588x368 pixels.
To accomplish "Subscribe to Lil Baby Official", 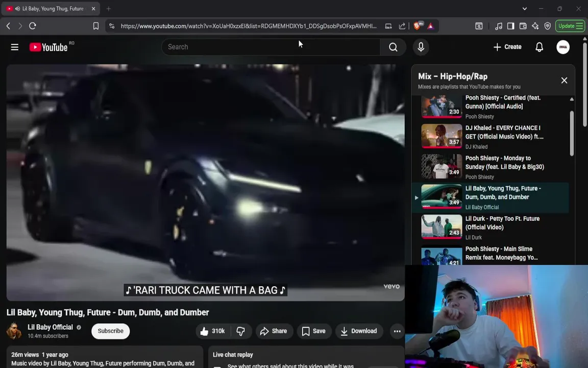I will point(111,331).
